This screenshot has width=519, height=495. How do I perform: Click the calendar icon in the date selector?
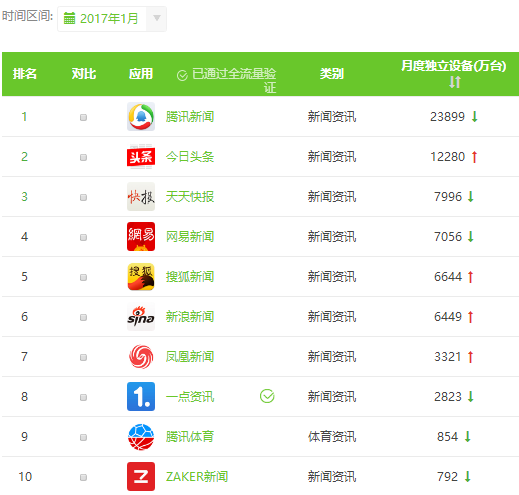point(69,18)
